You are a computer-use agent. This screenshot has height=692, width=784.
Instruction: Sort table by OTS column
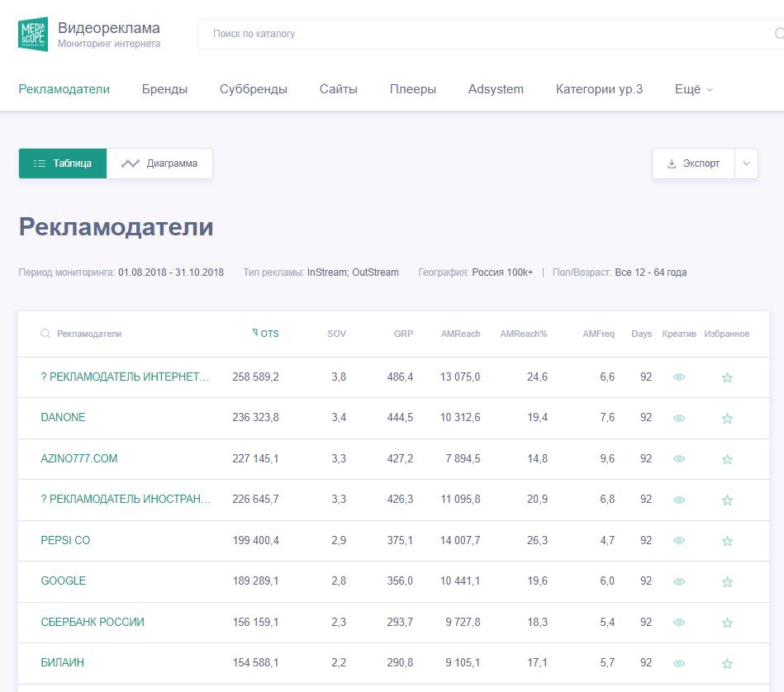[x=268, y=334]
